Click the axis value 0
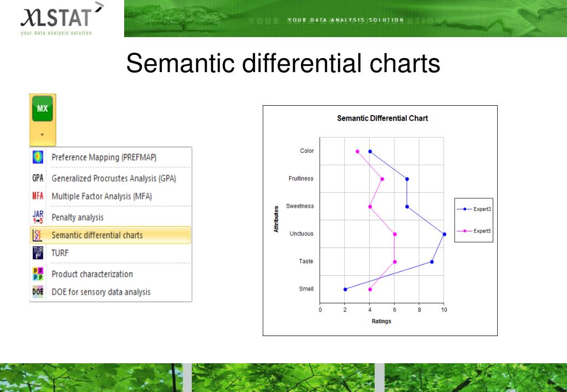The height and width of the screenshot is (392, 567). (320, 310)
